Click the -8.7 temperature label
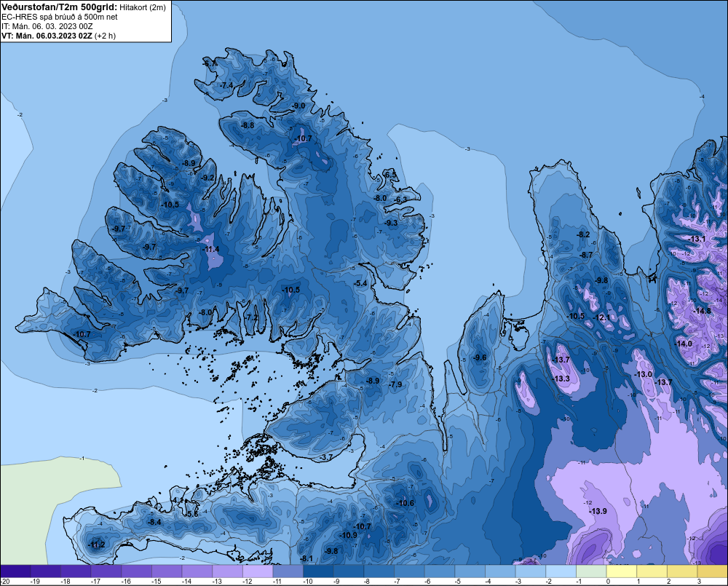The height and width of the screenshot is (586, 728). (586, 255)
